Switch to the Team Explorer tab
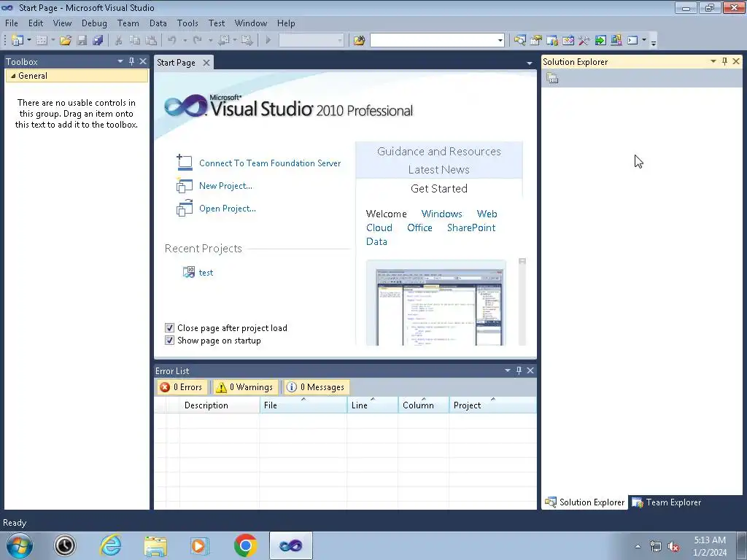Image resolution: width=747 pixels, height=560 pixels. pos(667,502)
